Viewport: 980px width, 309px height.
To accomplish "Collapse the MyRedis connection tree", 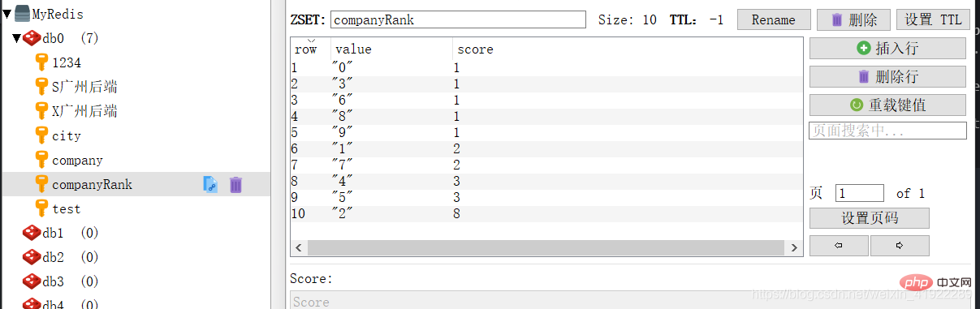I will (6, 14).
